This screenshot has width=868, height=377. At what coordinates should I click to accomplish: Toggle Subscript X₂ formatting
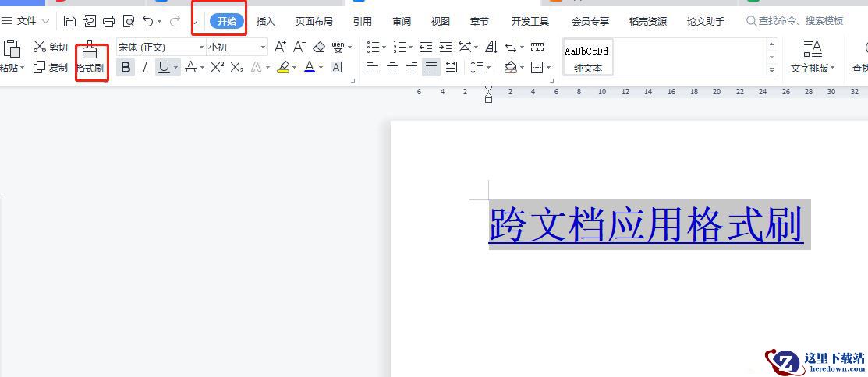[237, 68]
